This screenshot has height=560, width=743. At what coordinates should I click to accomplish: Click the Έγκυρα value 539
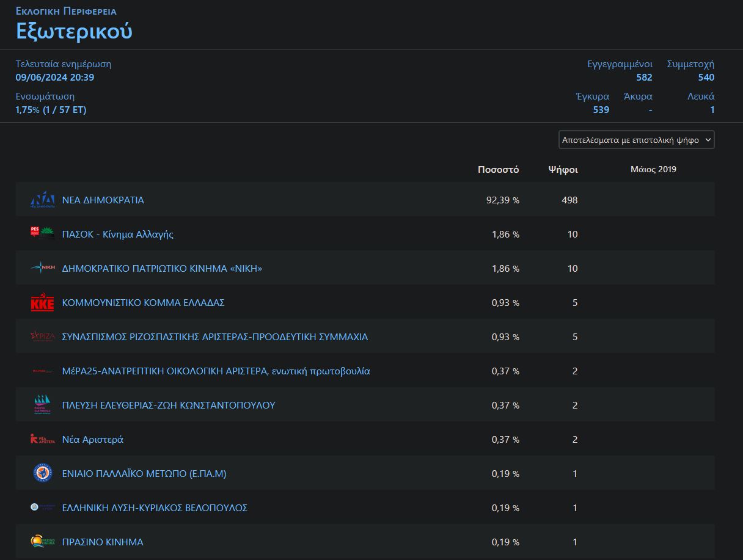601,110
